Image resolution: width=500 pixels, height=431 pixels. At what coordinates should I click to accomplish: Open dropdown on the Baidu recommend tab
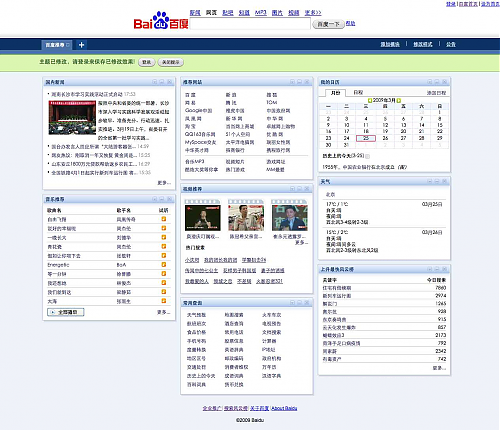(68, 45)
